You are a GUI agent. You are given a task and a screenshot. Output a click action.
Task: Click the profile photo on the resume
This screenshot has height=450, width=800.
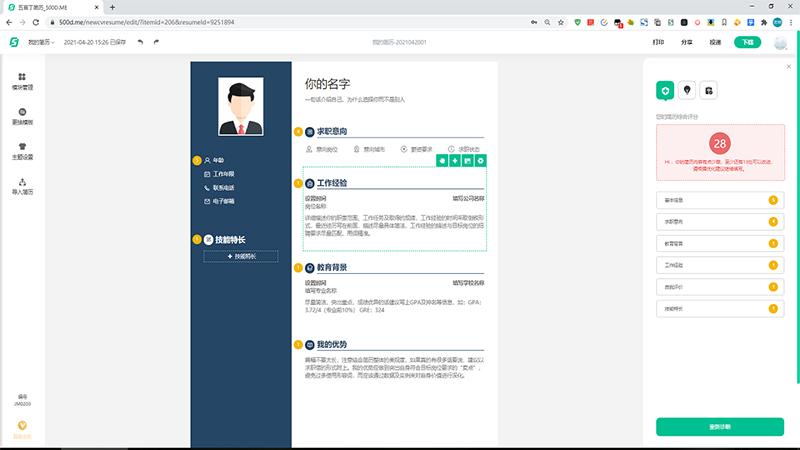240,108
